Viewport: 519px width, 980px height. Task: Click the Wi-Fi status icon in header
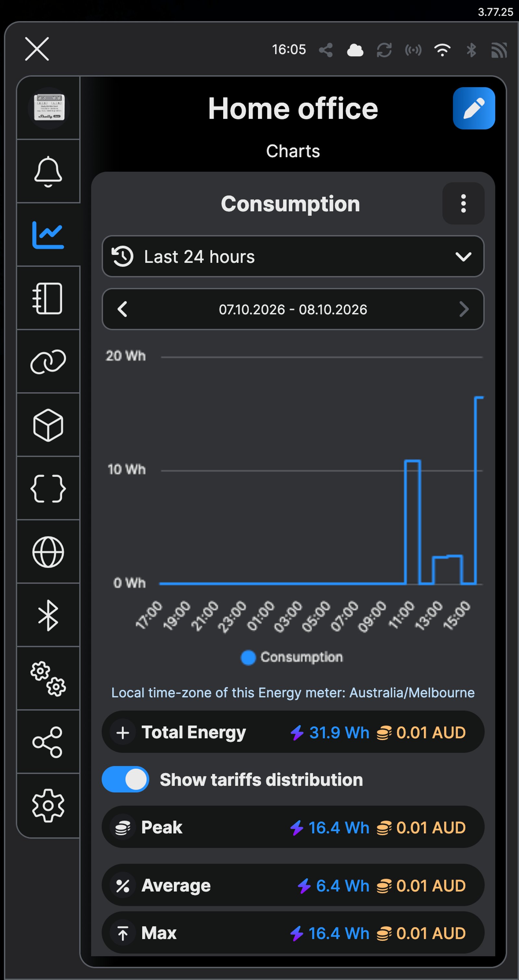[442, 50]
